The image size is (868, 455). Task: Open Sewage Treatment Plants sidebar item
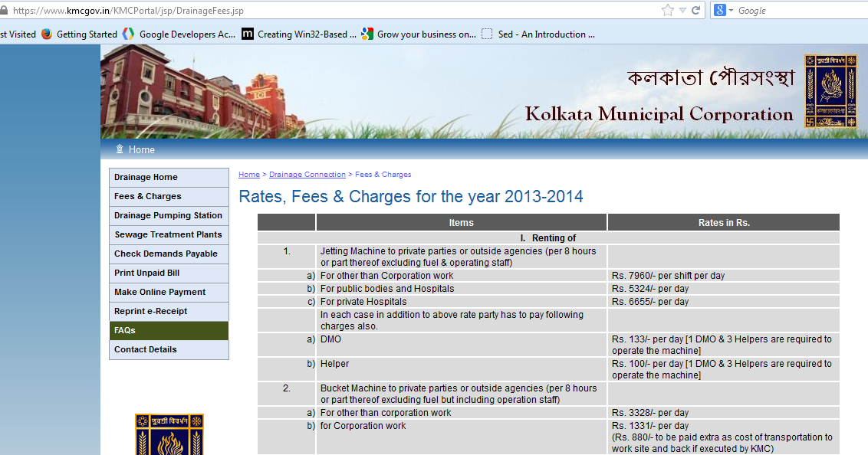(x=169, y=234)
